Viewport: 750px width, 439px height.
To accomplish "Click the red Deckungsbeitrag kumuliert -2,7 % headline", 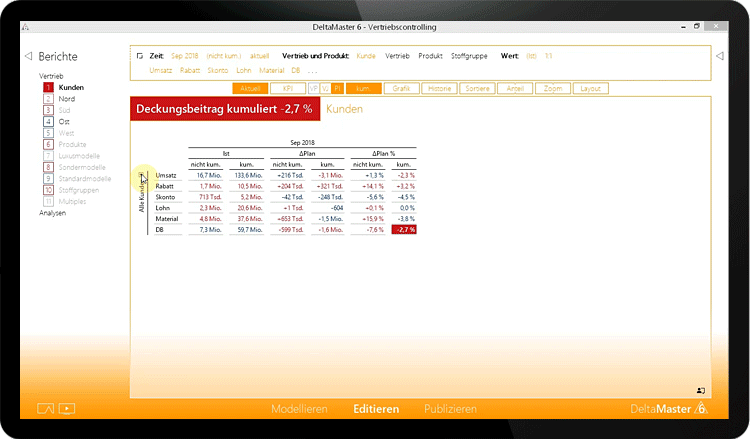I will point(225,109).
